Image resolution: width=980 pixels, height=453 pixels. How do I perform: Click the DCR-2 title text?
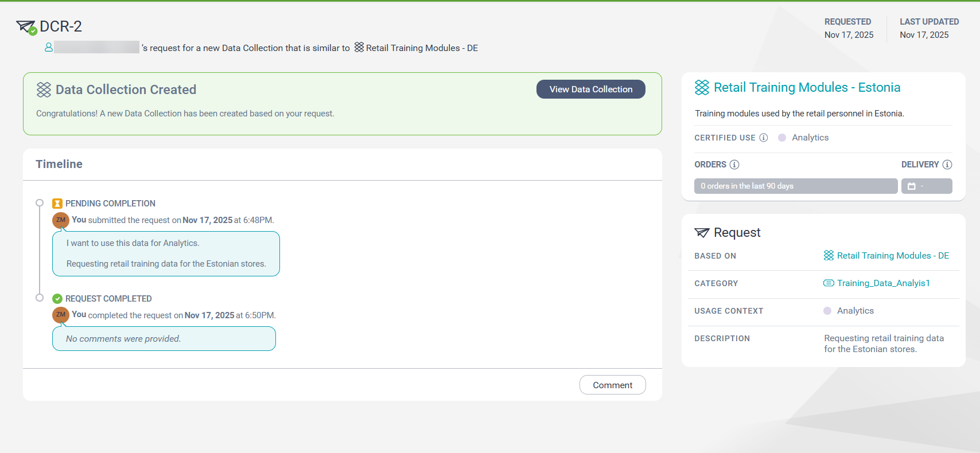[x=61, y=26]
